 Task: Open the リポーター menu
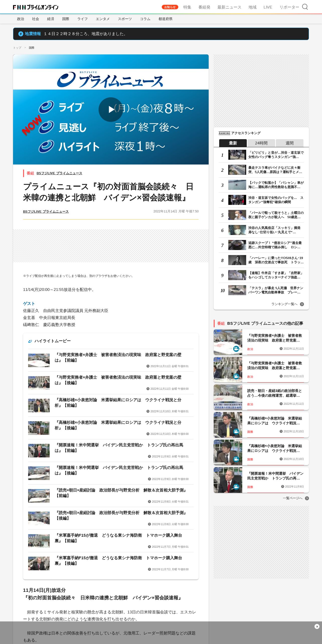click(x=289, y=7)
